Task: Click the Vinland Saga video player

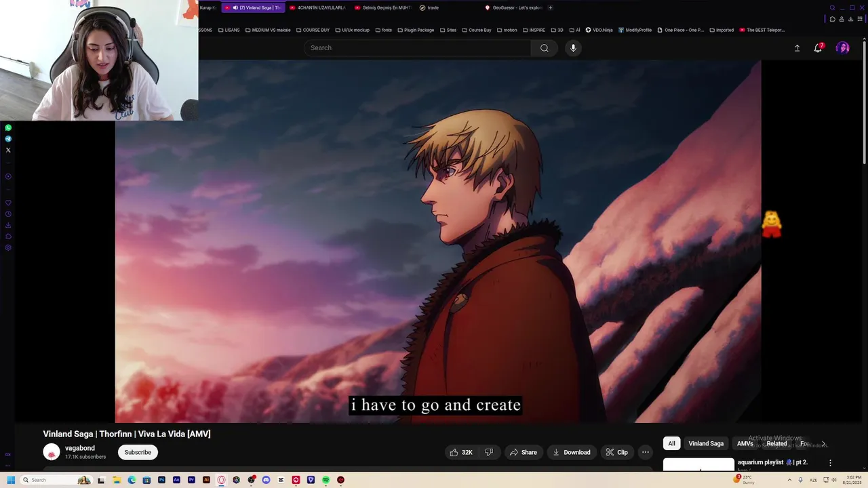Action: (438, 241)
